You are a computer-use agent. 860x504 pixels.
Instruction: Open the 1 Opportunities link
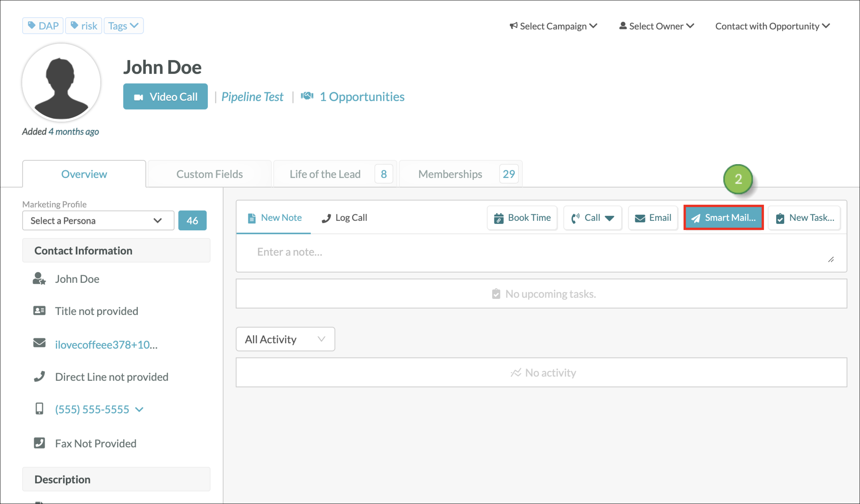pyautogui.click(x=362, y=97)
